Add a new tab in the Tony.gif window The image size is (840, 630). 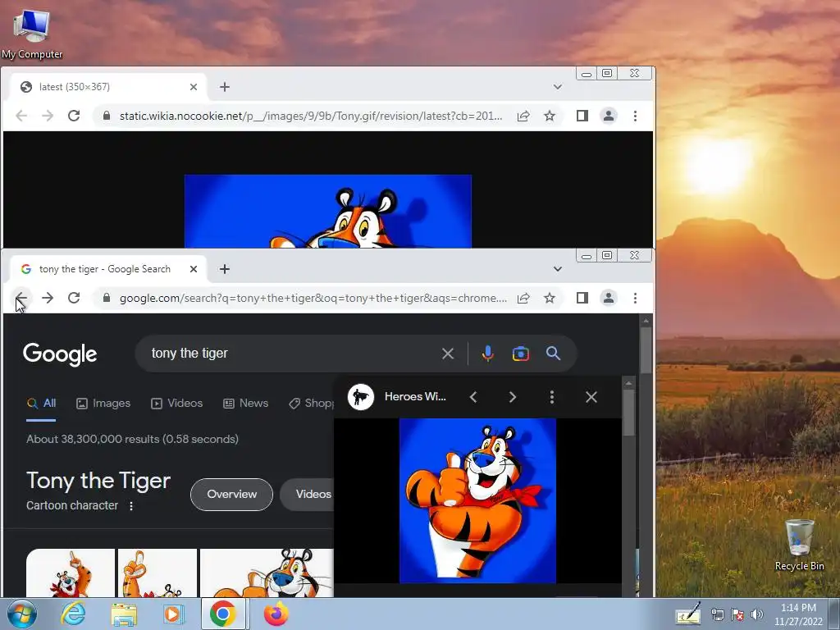pos(225,87)
